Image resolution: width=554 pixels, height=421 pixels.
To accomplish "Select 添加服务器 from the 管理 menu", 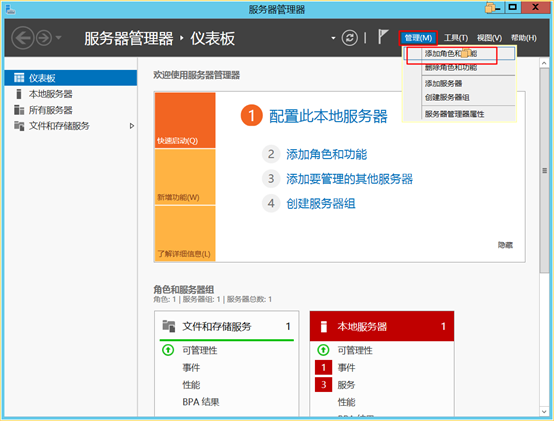I will (443, 83).
